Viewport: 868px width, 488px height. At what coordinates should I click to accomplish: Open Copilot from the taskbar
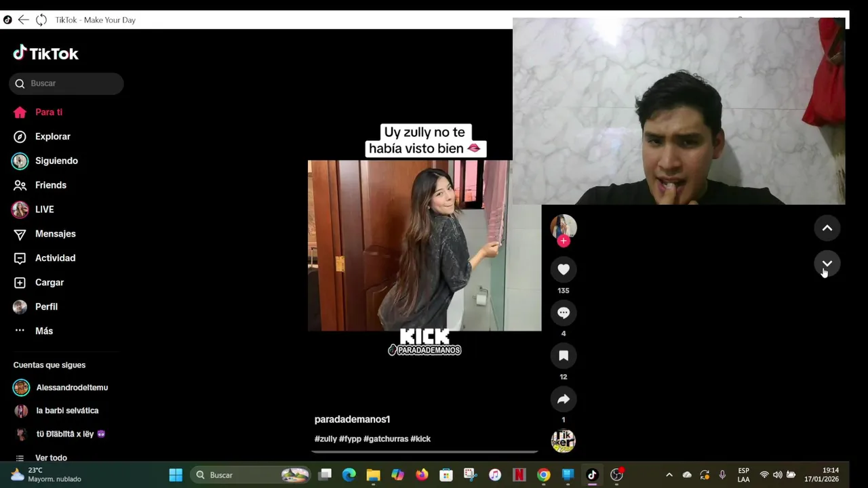(x=398, y=475)
